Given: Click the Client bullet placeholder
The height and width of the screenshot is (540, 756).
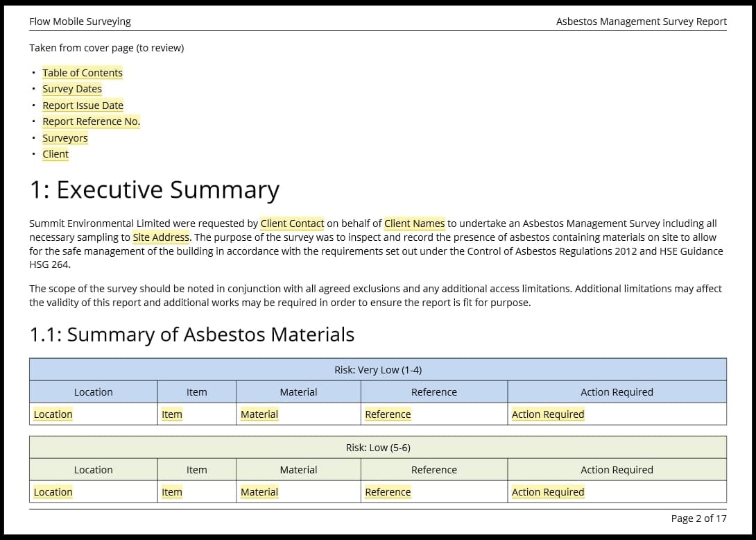Looking at the screenshot, I should pyautogui.click(x=55, y=154).
